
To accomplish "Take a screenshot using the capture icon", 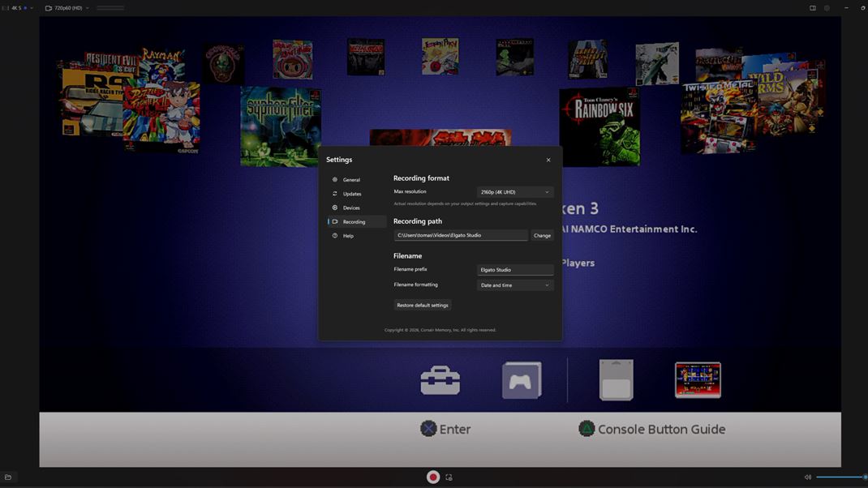I will pos(449,477).
